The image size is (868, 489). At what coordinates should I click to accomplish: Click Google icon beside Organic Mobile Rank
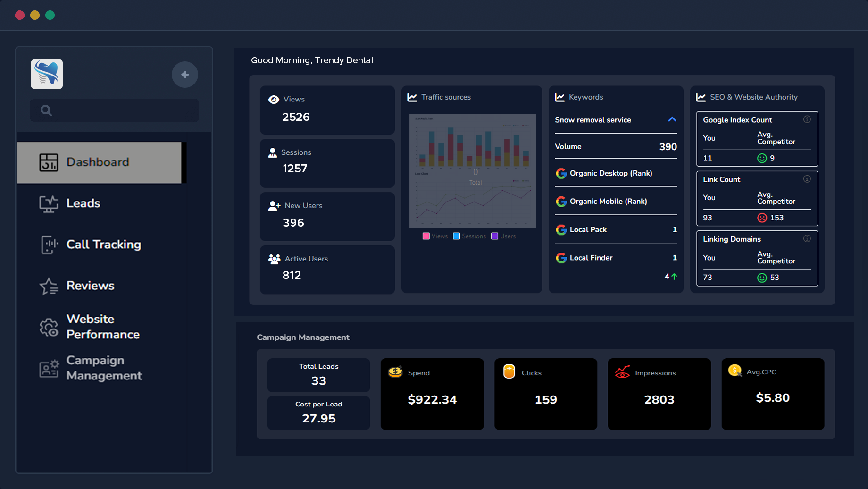561,202
